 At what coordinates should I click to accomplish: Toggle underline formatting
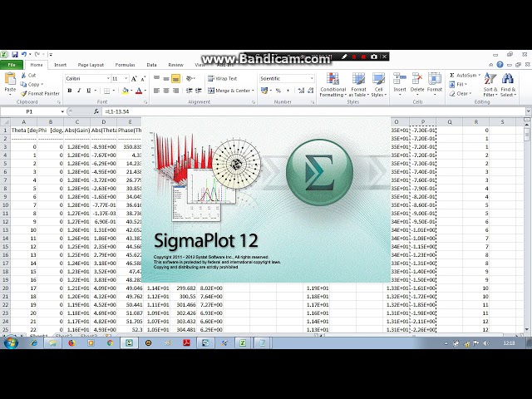point(89,91)
